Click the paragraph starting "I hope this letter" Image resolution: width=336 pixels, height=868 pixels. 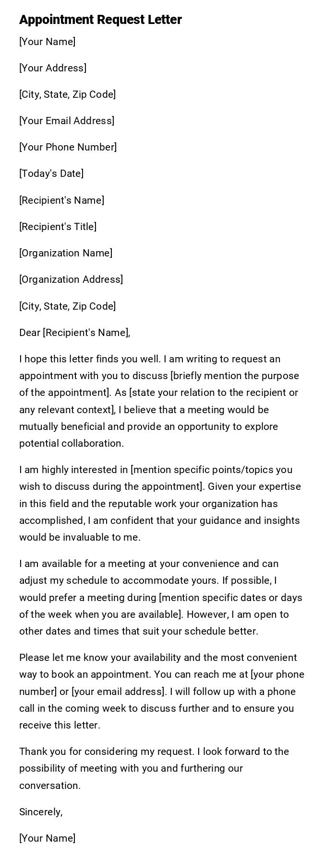(x=159, y=393)
